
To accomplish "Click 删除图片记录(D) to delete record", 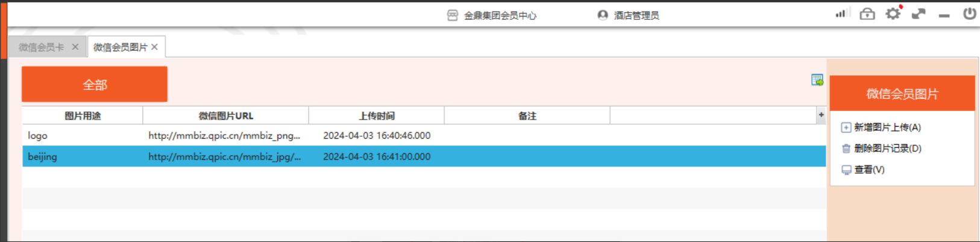I will (x=887, y=148).
